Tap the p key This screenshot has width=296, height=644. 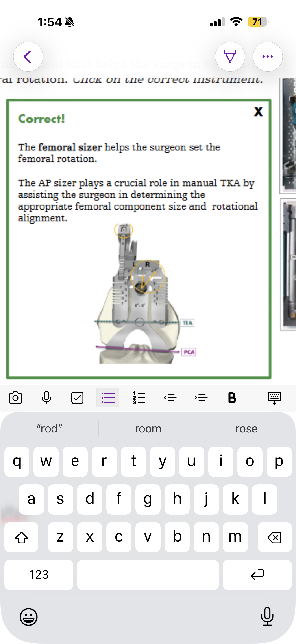click(279, 462)
